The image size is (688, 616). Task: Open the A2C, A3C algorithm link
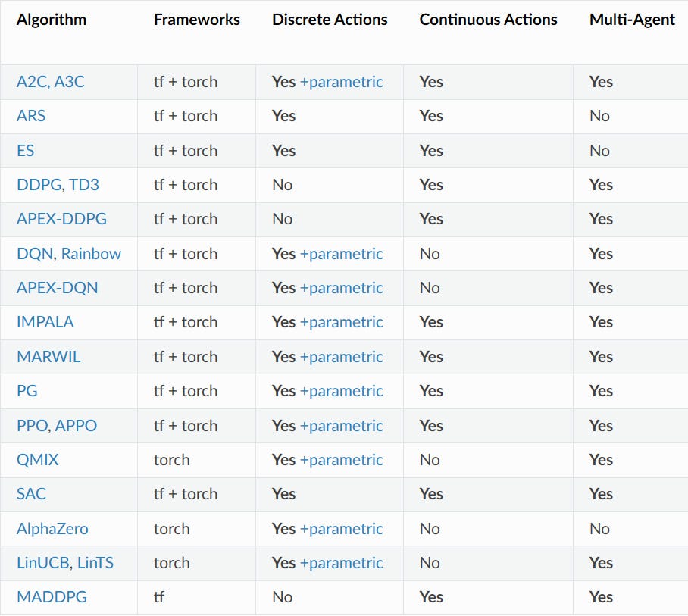(x=50, y=82)
